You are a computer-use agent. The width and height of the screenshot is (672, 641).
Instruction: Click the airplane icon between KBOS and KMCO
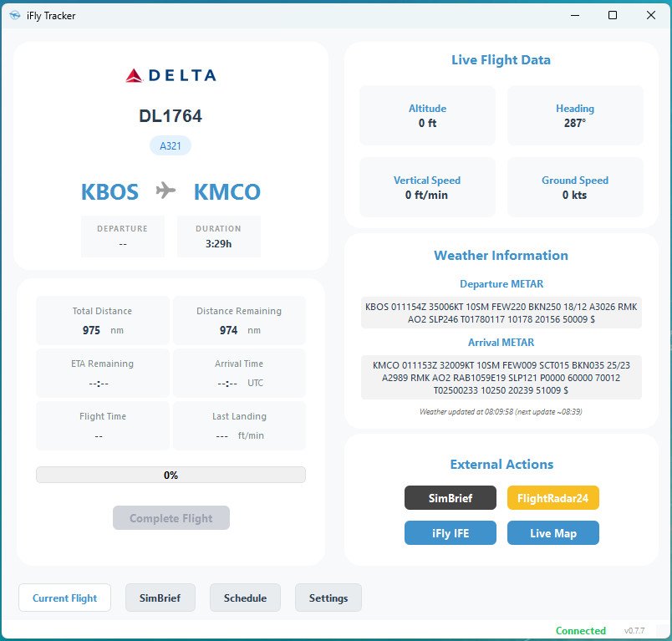pos(166,191)
